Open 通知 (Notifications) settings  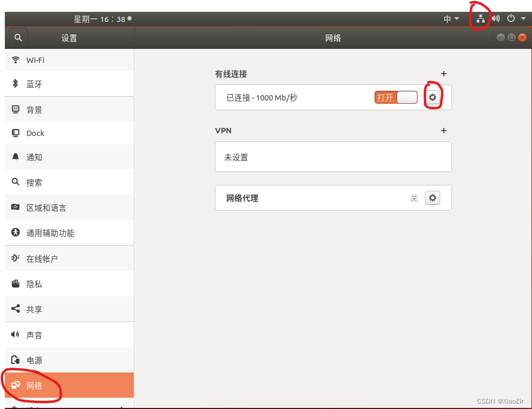click(34, 157)
